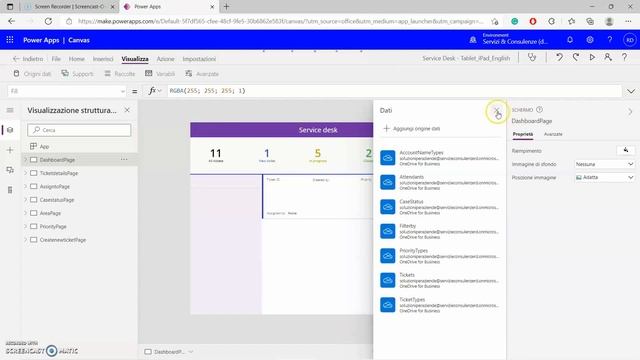Select the TicketTypes data source
This screenshot has height=360, width=640.
[440, 305]
